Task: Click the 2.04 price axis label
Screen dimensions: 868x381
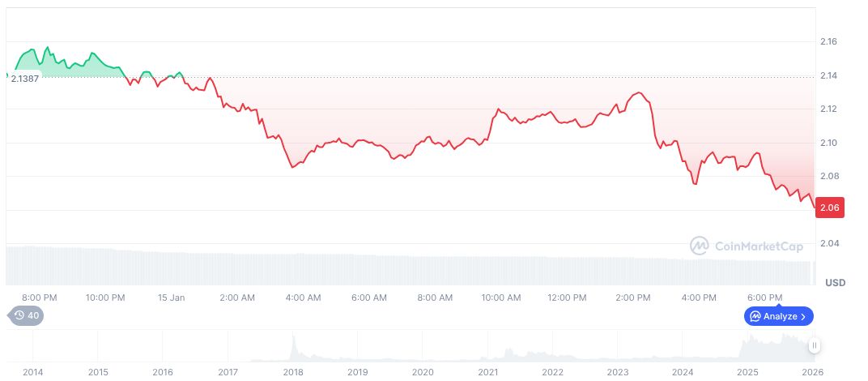Action: (828, 243)
